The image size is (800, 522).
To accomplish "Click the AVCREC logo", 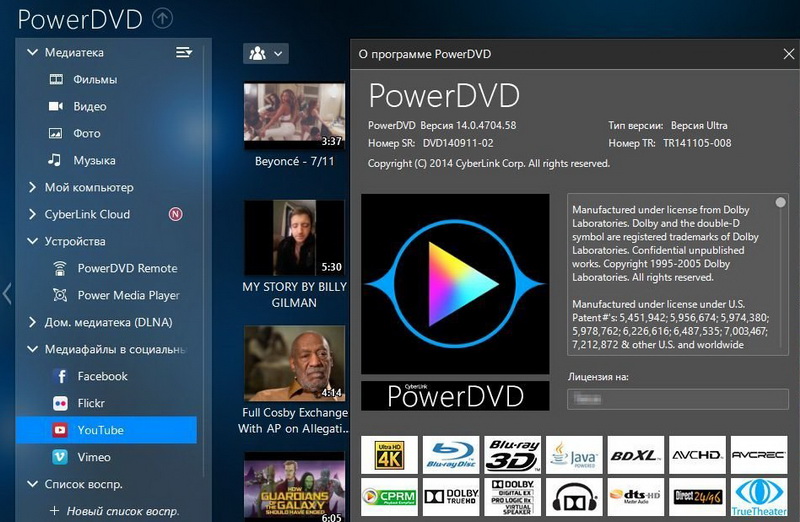I will click(758, 455).
